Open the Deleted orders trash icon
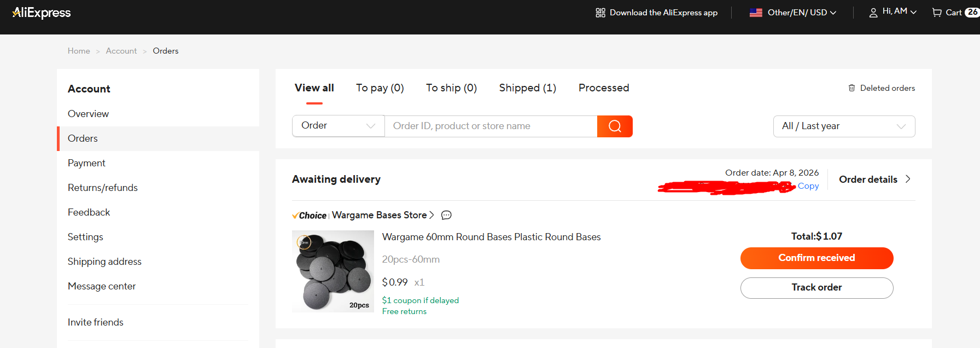 851,88
